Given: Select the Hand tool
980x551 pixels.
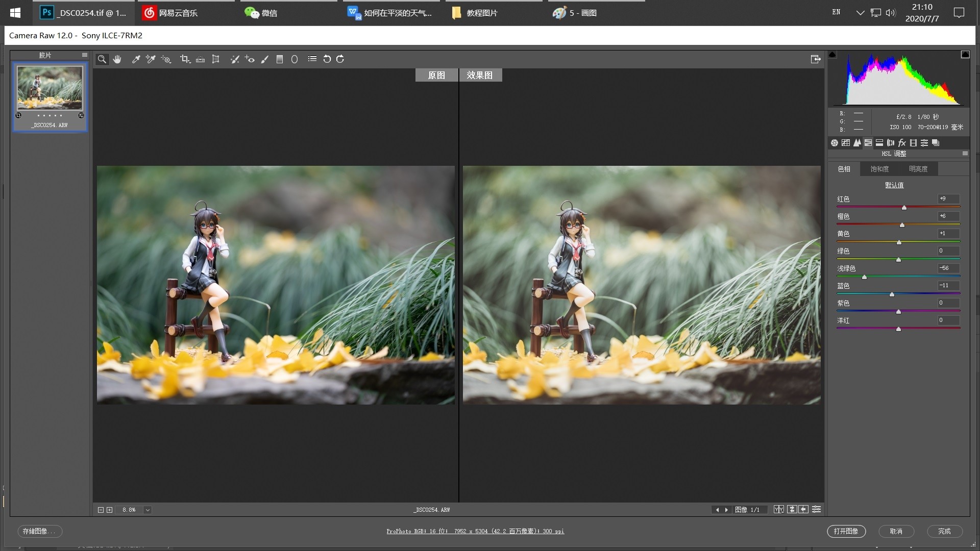Looking at the screenshot, I should coord(117,59).
